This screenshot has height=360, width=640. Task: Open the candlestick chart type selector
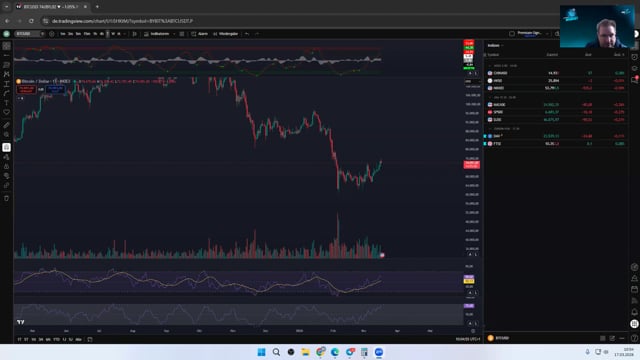pyautogui.click(x=135, y=34)
